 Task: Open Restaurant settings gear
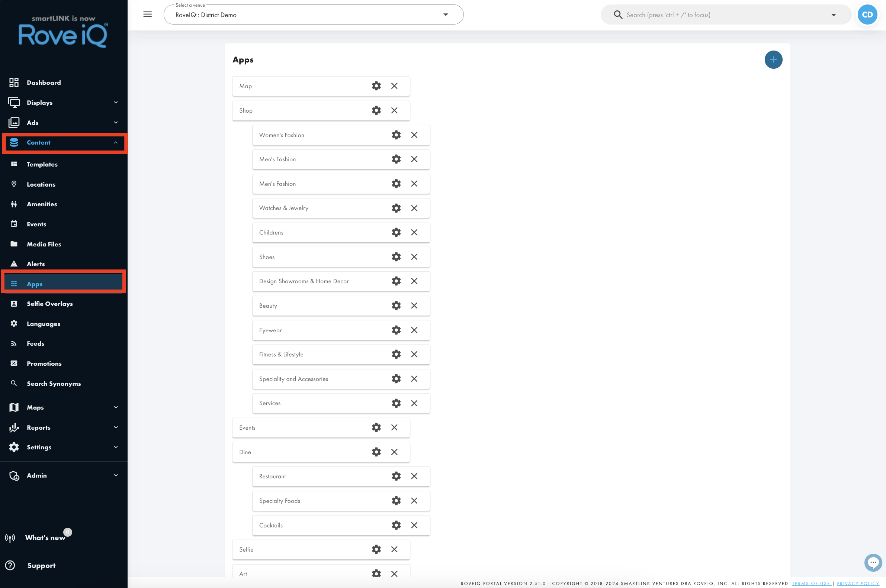point(396,476)
